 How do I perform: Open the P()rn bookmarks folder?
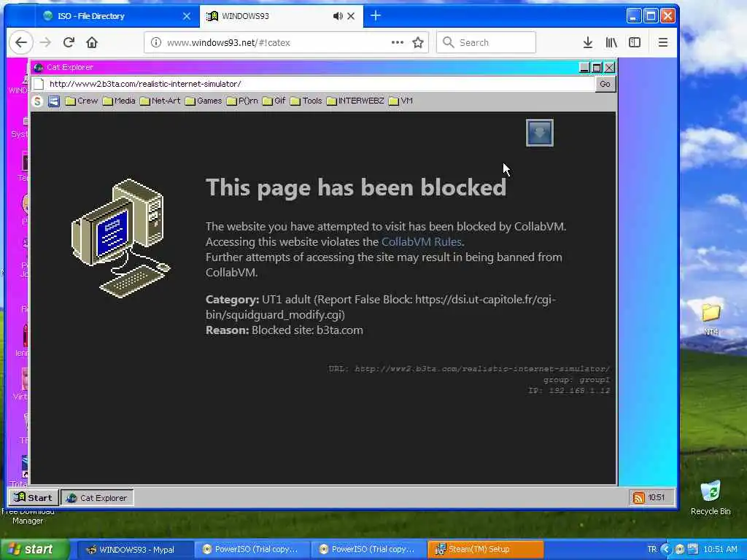pos(242,101)
